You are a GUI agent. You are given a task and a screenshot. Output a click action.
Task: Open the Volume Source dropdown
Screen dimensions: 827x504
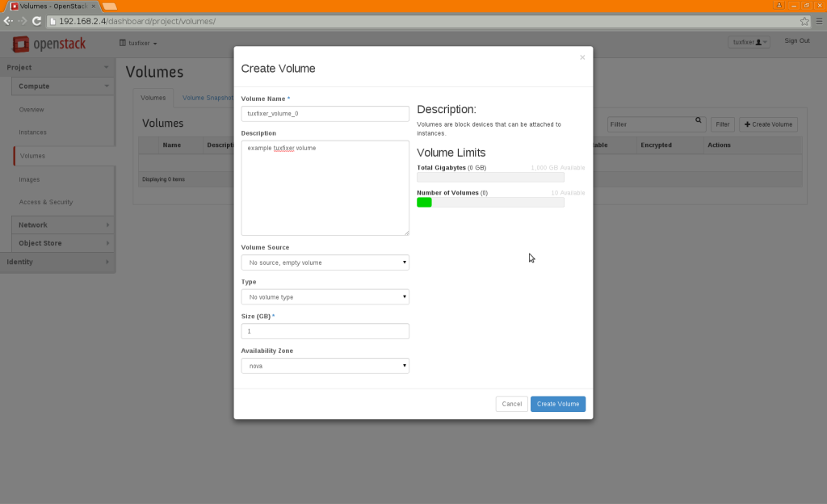pyautogui.click(x=325, y=262)
